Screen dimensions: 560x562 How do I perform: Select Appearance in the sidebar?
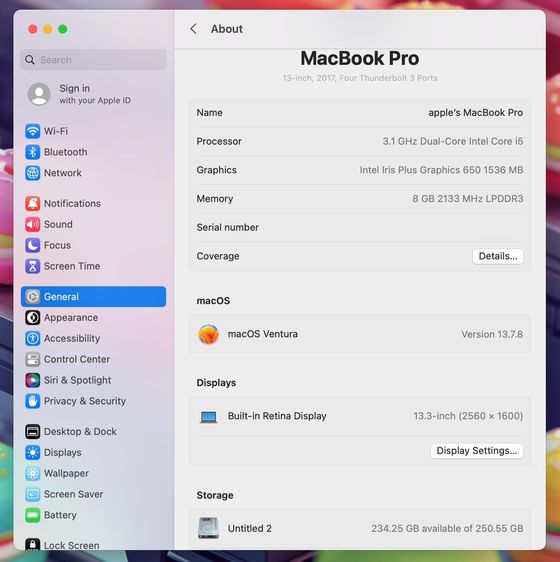(x=94, y=318)
